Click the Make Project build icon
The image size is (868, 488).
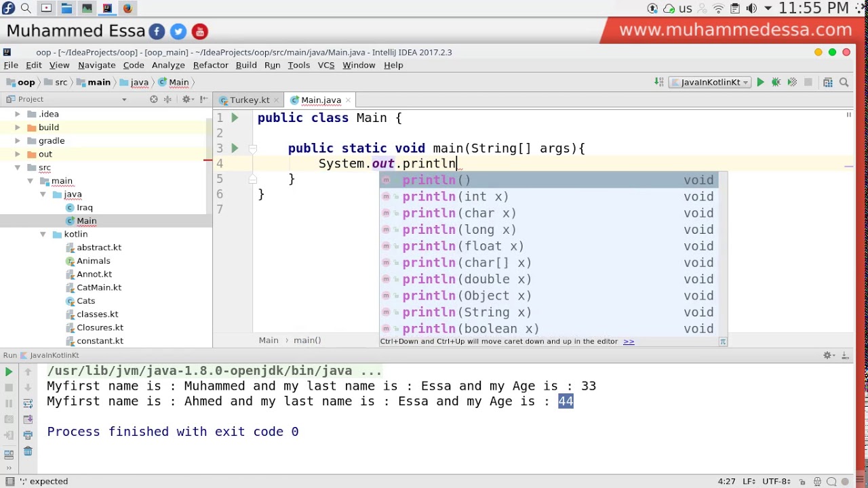point(658,82)
